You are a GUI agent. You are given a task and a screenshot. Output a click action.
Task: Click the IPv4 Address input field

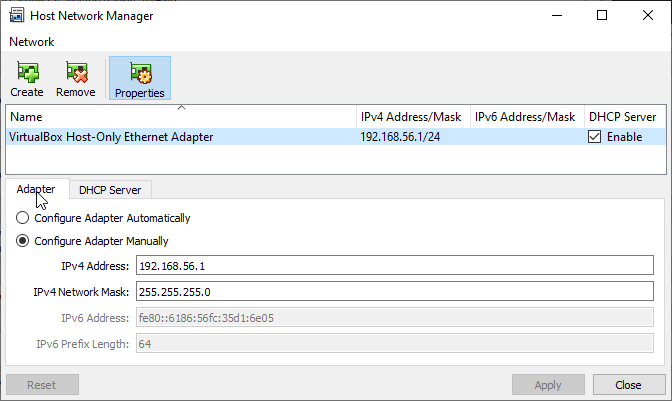pyautogui.click(x=395, y=265)
